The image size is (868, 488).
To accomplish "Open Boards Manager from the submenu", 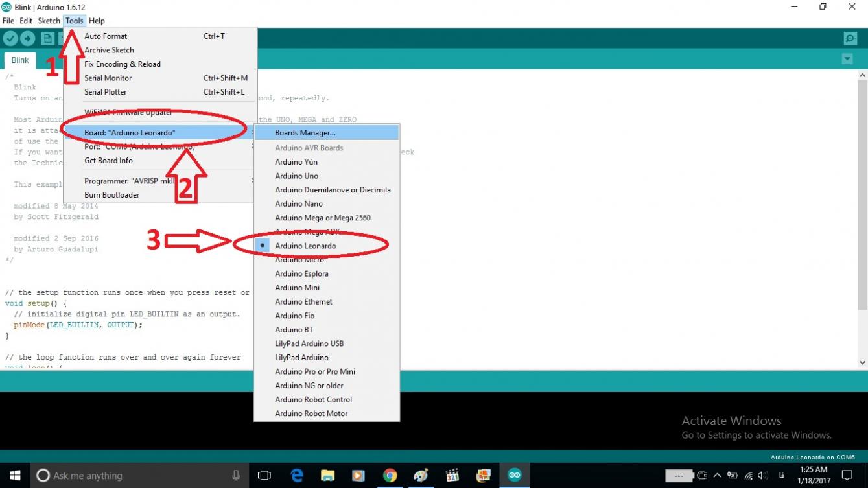I will [x=305, y=133].
